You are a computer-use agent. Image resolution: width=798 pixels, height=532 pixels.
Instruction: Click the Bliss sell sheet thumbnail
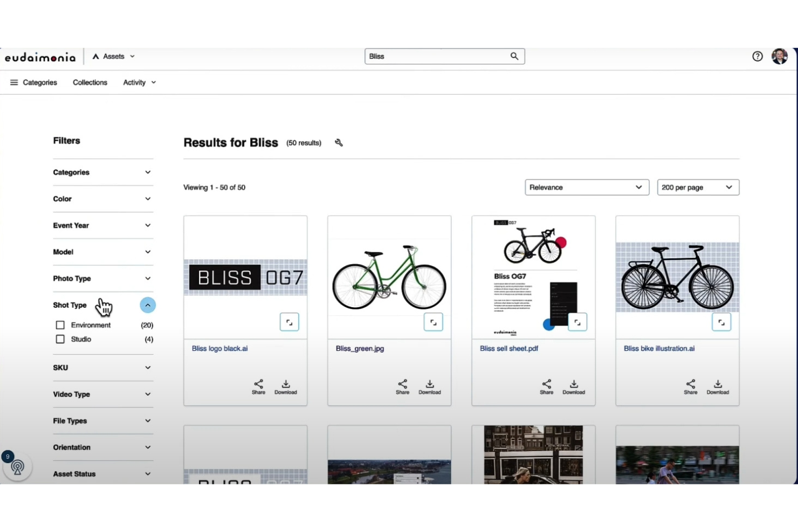pyautogui.click(x=533, y=278)
